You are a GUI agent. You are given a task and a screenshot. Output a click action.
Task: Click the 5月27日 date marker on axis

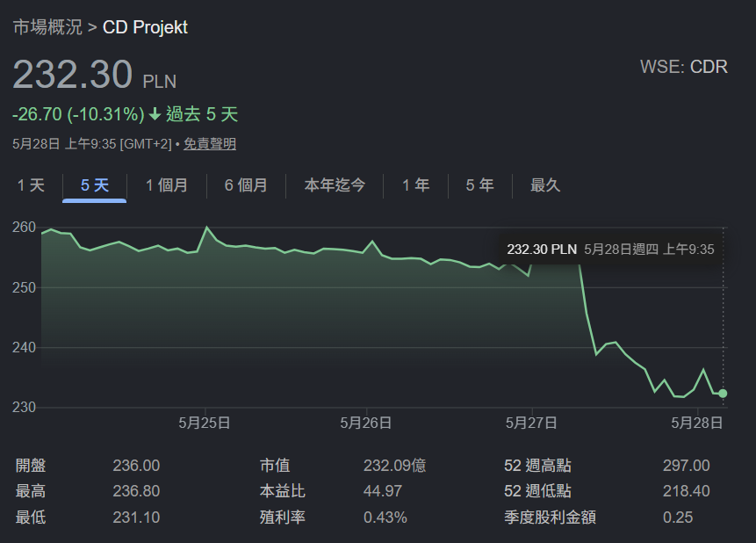point(531,423)
